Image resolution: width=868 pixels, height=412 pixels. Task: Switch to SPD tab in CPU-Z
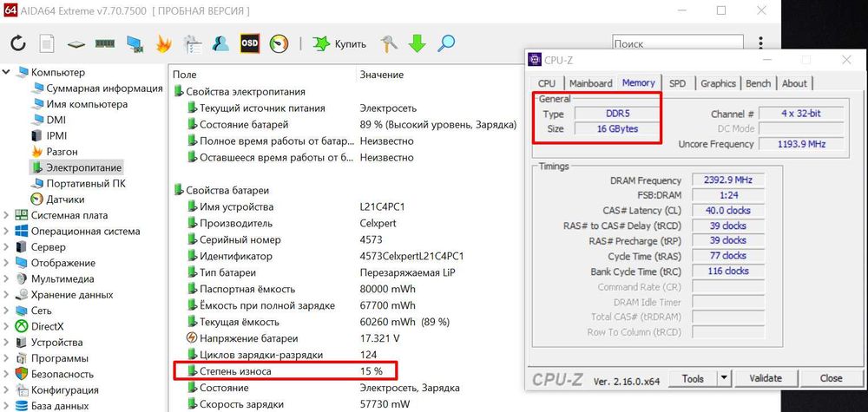coord(678,83)
